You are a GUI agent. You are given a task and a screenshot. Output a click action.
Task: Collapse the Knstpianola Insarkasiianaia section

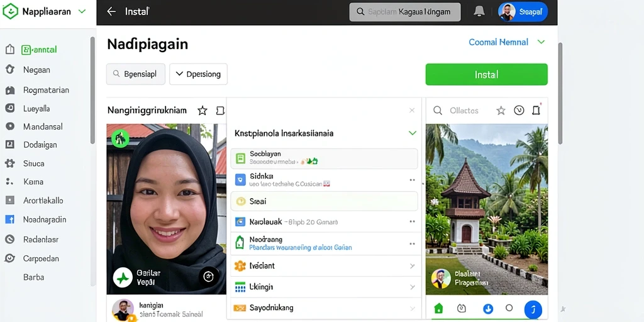pyautogui.click(x=413, y=133)
